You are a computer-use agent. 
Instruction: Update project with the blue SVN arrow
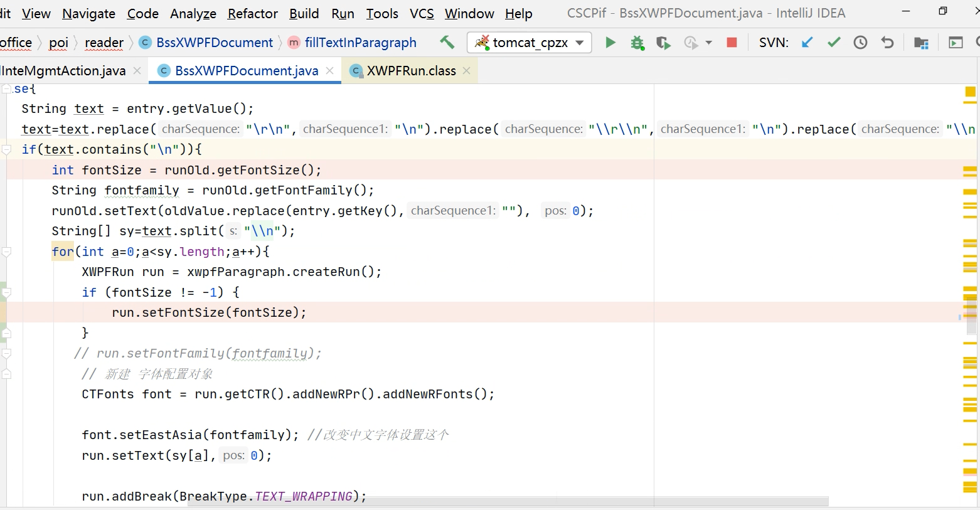(x=807, y=42)
